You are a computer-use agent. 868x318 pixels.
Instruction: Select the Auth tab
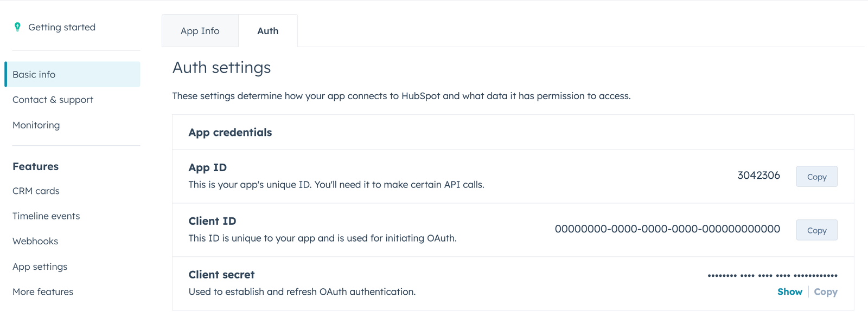pos(267,31)
